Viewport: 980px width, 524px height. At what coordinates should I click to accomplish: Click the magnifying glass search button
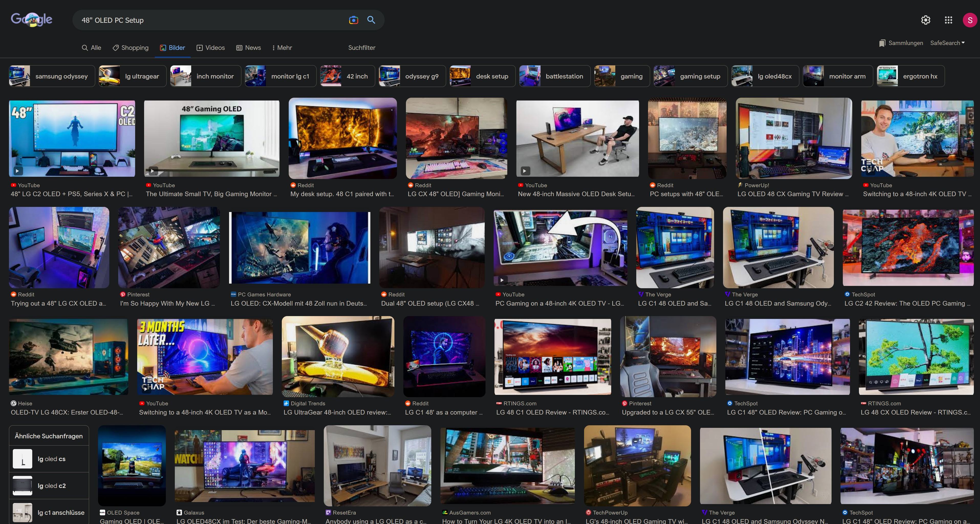[x=371, y=20]
